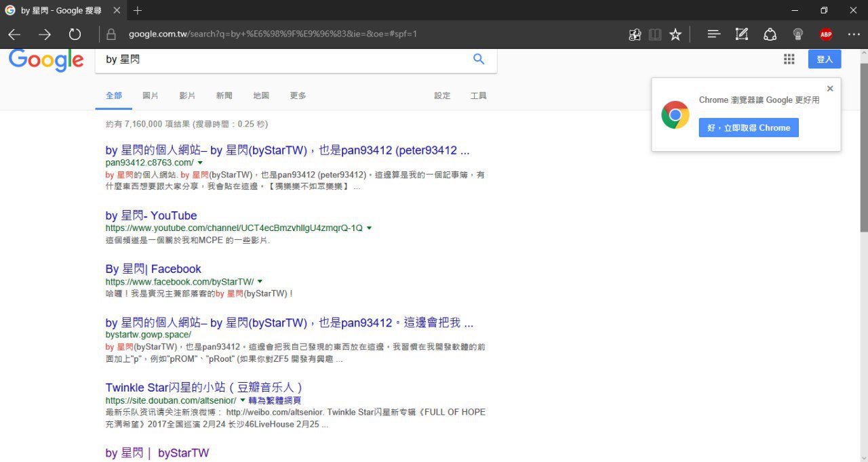Image resolution: width=868 pixels, height=462 pixels.
Task: Switch to the 新聞 search tab
Action: tap(224, 96)
